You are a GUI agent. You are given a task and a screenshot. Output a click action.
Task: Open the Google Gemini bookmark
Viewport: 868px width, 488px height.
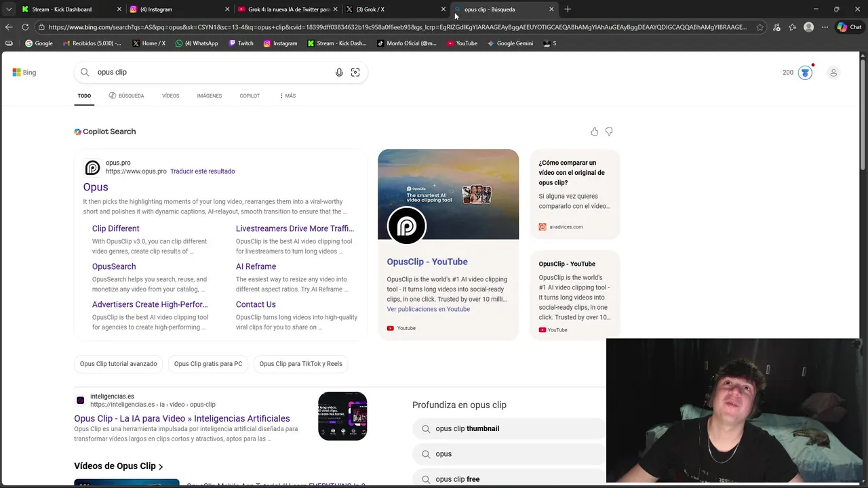point(510,43)
